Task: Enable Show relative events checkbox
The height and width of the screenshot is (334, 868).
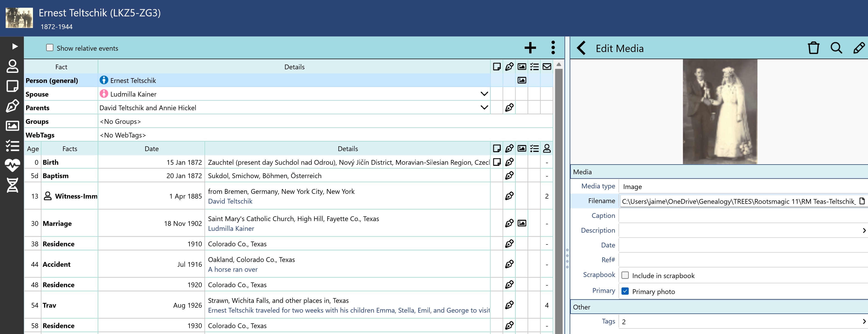Action: click(x=50, y=48)
